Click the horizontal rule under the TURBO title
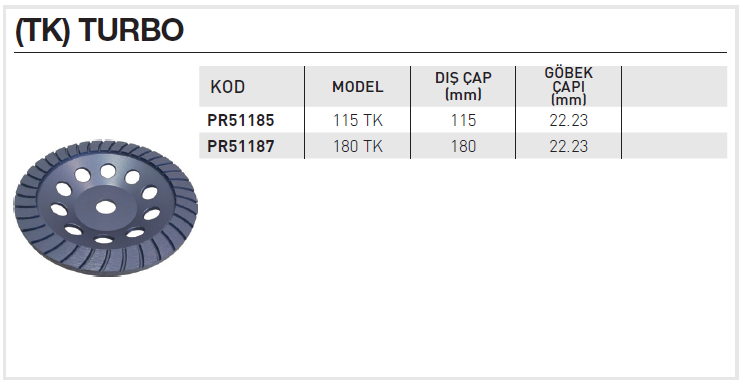Screen dimensions: 743x387 370,52
